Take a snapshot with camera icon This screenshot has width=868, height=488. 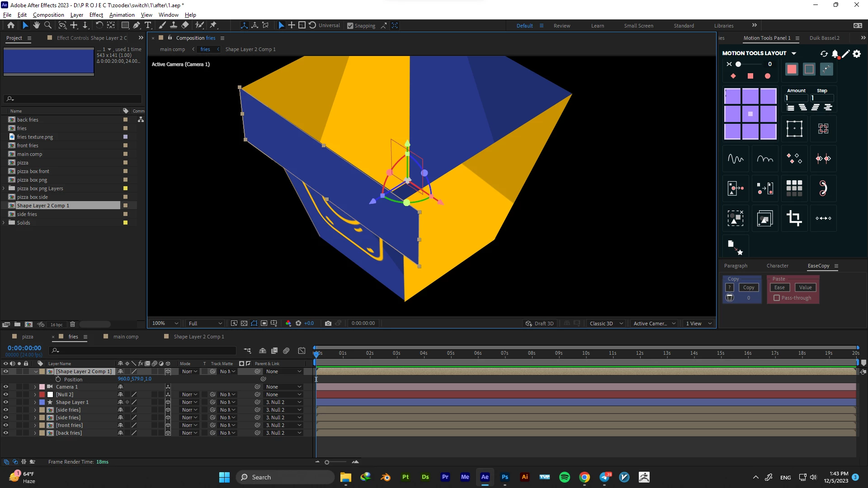[x=328, y=324]
